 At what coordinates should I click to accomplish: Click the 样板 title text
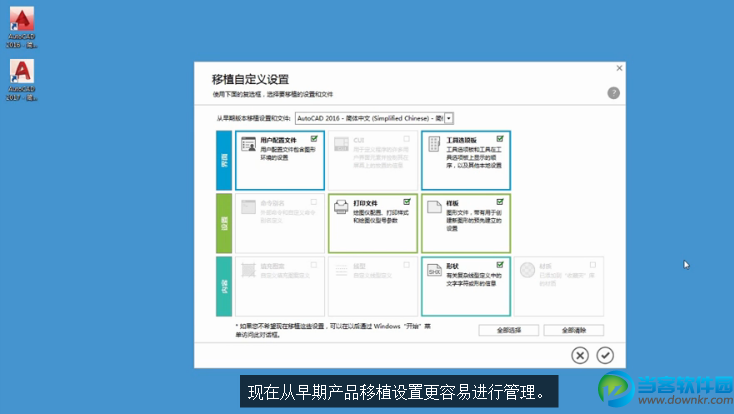pos(452,203)
